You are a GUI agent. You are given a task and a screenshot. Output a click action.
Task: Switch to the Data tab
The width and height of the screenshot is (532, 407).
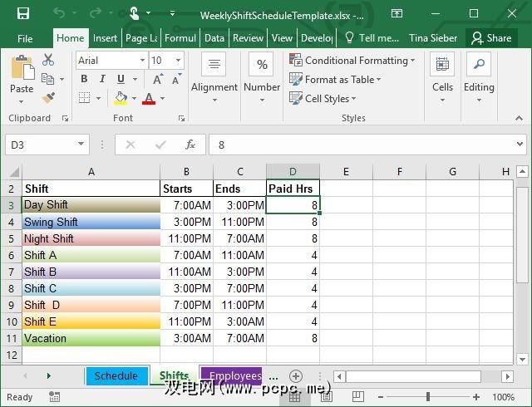pos(214,38)
